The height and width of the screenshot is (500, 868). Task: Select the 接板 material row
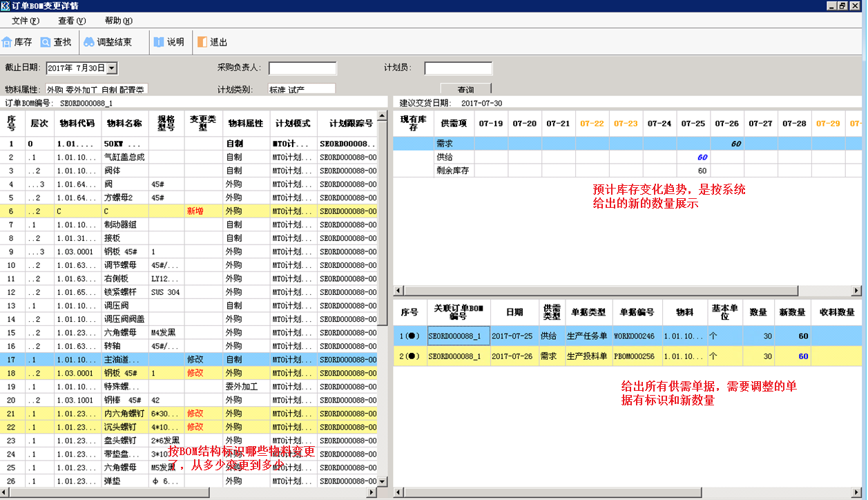[189, 238]
